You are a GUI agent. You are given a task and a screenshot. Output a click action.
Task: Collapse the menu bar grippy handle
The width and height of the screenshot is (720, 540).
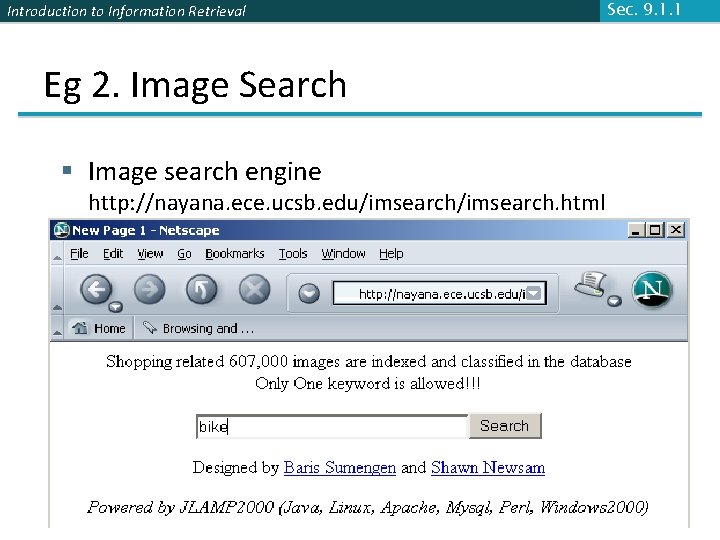pos(57,254)
